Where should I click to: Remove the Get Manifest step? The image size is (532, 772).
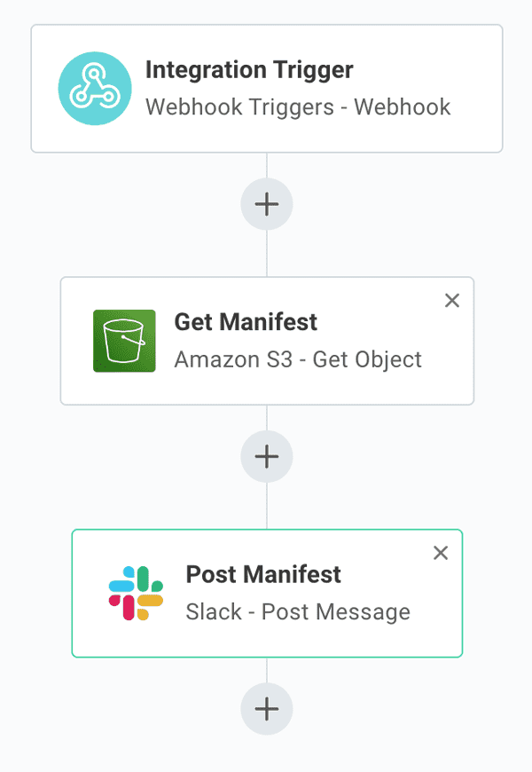pos(452,301)
